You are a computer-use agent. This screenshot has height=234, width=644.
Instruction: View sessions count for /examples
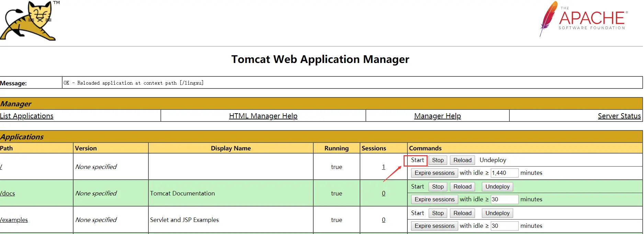tap(383, 220)
